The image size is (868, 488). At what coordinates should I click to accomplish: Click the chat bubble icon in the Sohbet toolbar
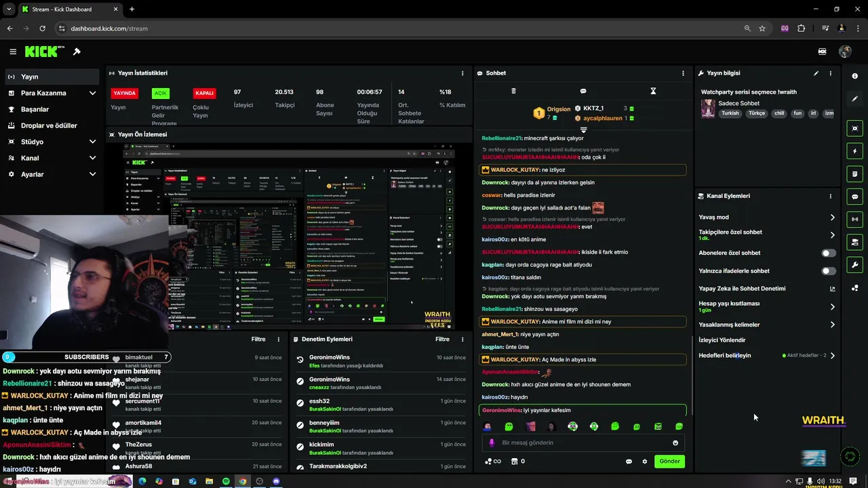pos(583,91)
